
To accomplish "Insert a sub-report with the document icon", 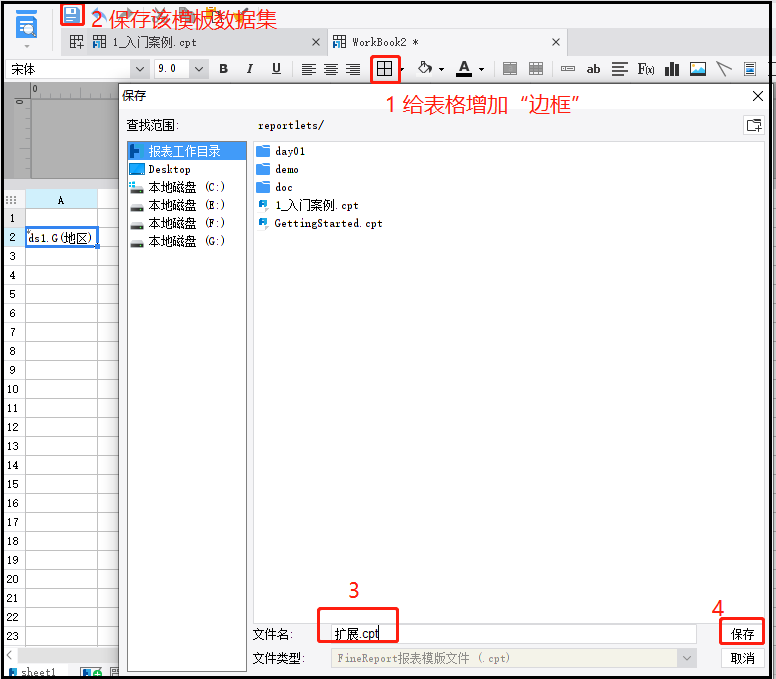I will 750,69.
